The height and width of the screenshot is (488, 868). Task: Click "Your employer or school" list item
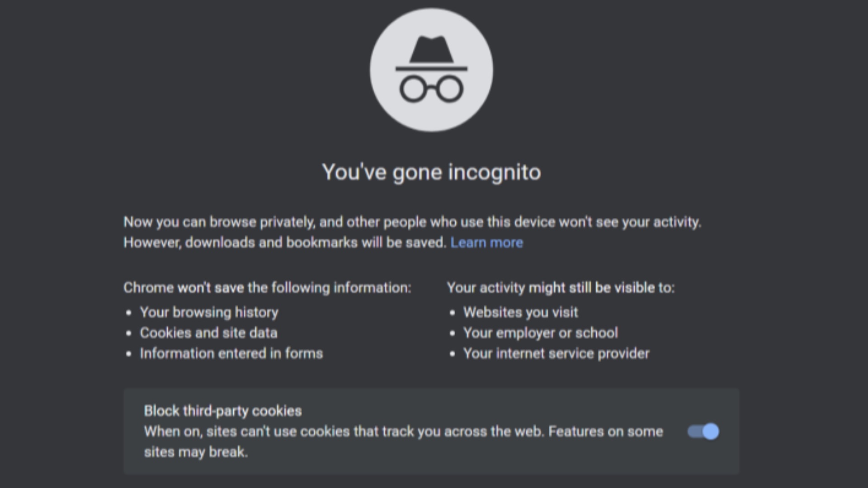[540, 333]
